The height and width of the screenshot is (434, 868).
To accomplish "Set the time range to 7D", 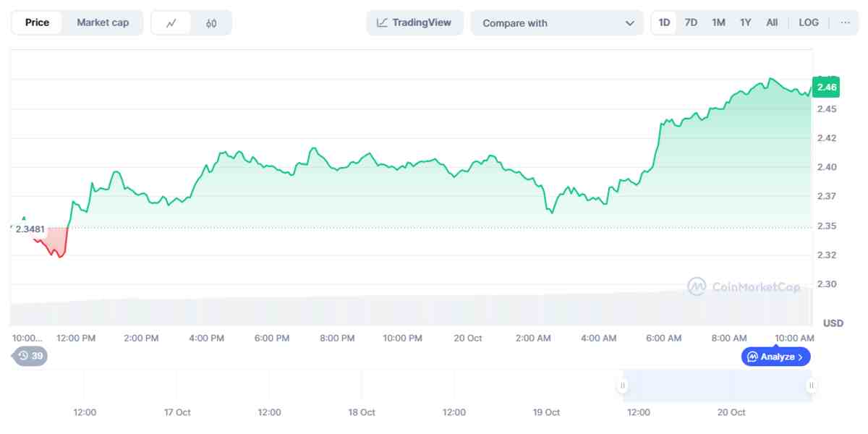I will pyautogui.click(x=691, y=22).
